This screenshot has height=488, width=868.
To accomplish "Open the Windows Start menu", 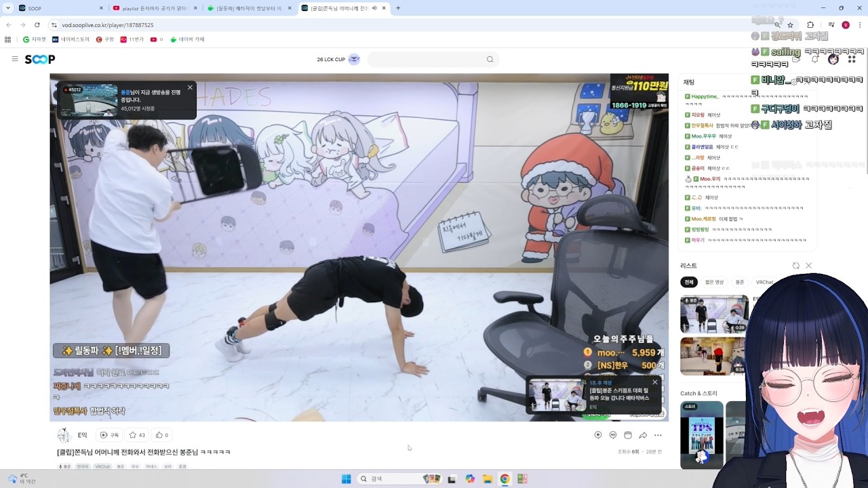I will pyautogui.click(x=346, y=479).
